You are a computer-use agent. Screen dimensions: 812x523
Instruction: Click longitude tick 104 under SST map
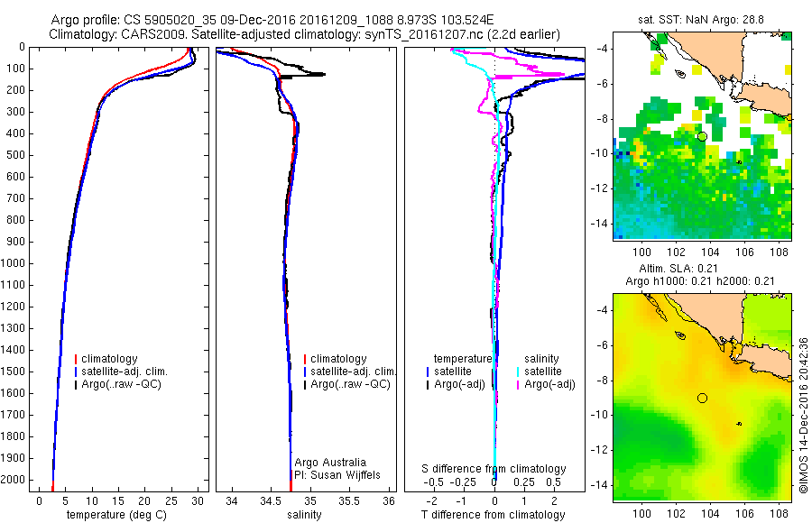[710, 252]
